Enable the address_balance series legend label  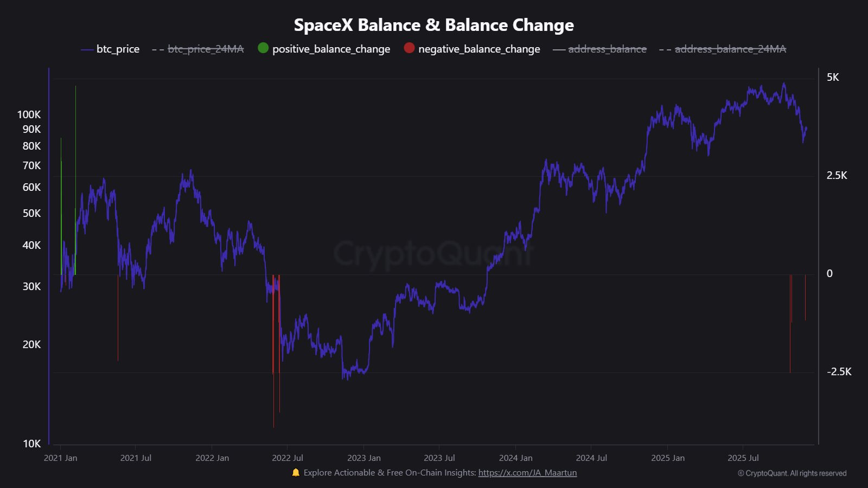point(607,49)
